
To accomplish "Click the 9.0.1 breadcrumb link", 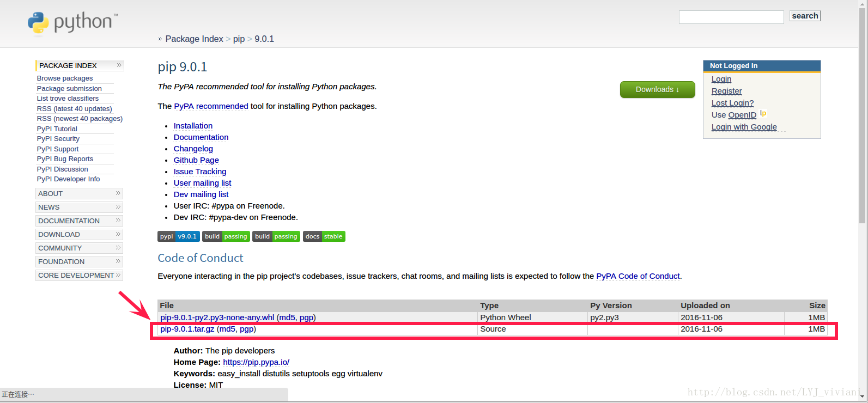I will point(264,39).
